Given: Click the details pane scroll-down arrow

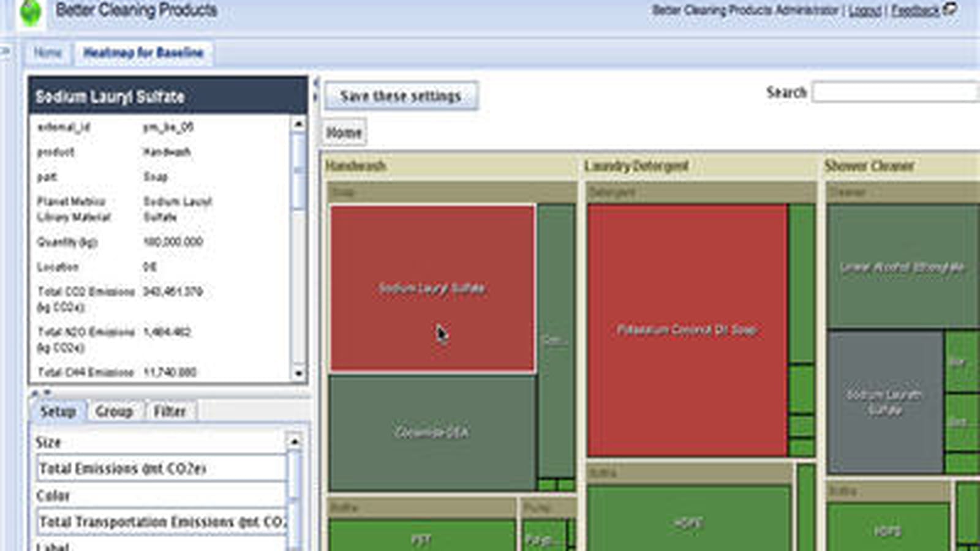Looking at the screenshot, I should (298, 373).
